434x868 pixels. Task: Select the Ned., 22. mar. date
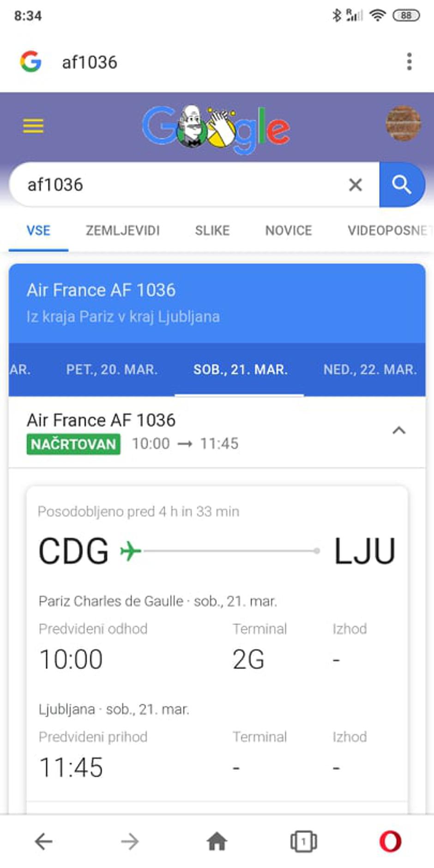point(370,369)
